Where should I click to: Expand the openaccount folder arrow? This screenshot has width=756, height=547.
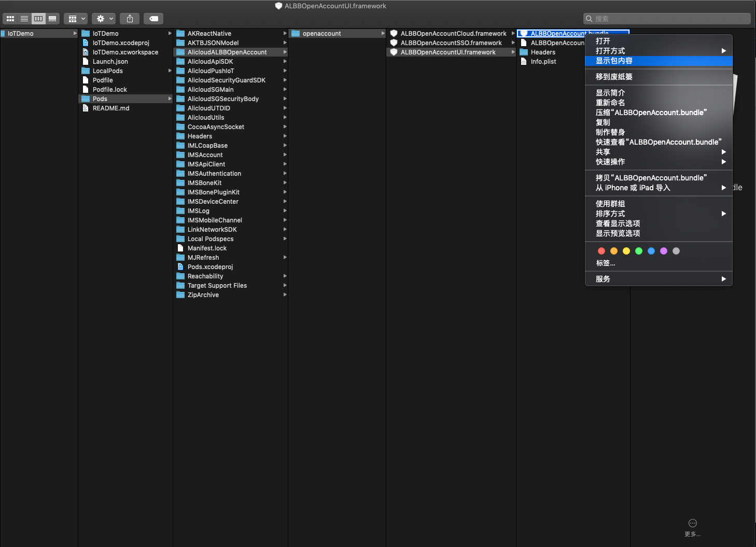(383, 33)
